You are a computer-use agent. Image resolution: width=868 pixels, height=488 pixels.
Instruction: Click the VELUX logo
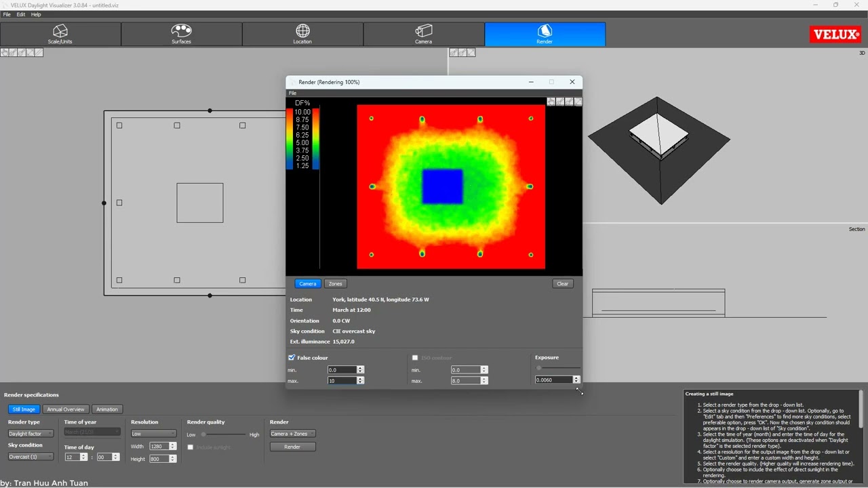(x=835, y=35)
